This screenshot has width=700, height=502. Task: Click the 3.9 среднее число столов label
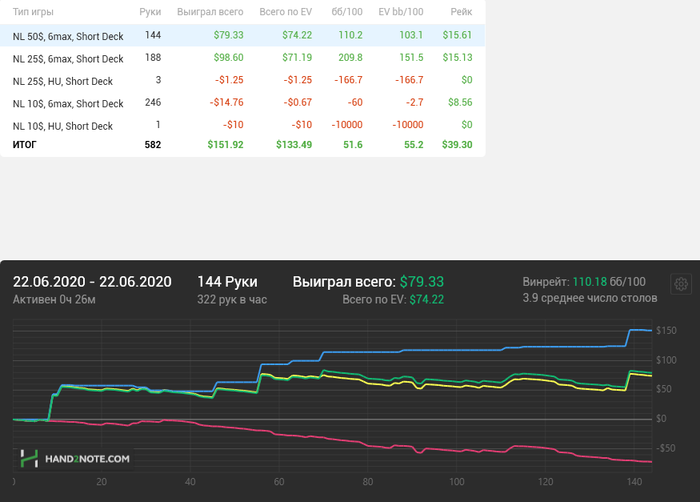(x=590, y=298)
